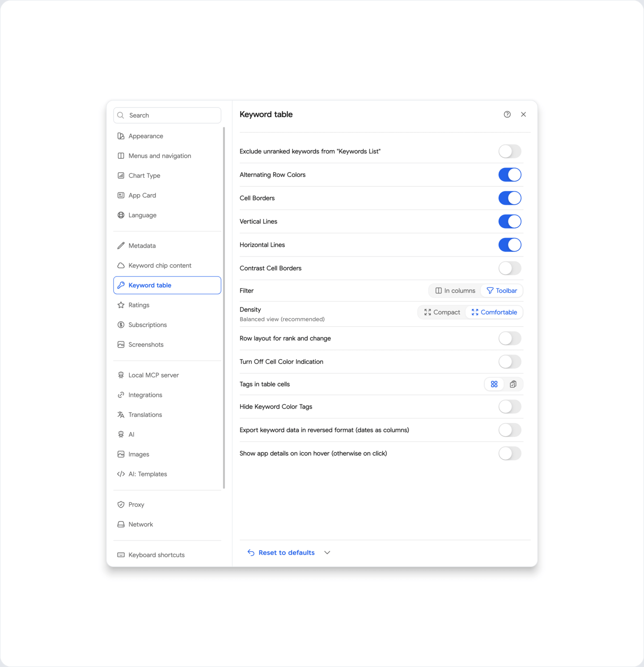Go to Screenshots settings

(167, 345)
